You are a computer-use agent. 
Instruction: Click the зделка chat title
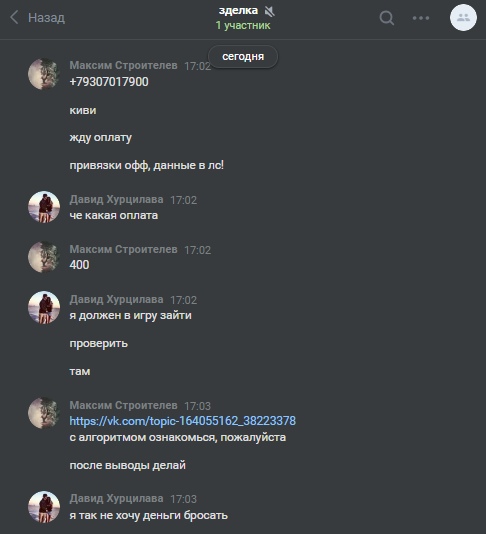click(238, 11)
